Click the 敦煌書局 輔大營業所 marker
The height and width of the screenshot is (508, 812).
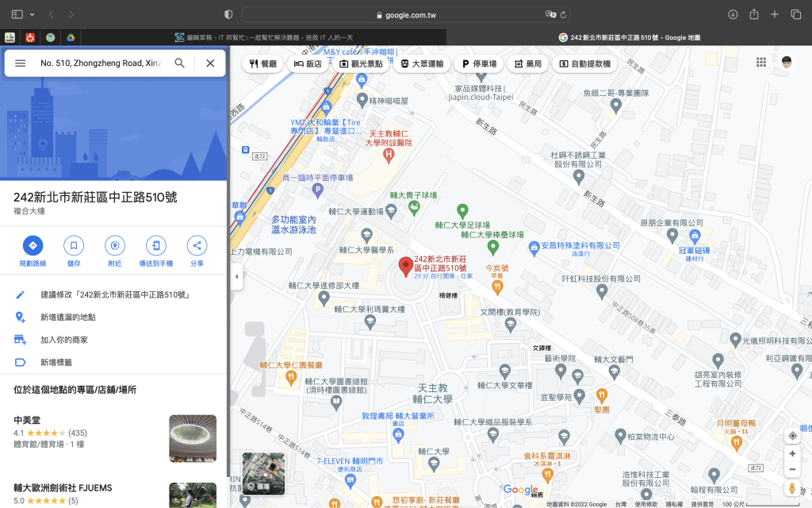point(398,436)
